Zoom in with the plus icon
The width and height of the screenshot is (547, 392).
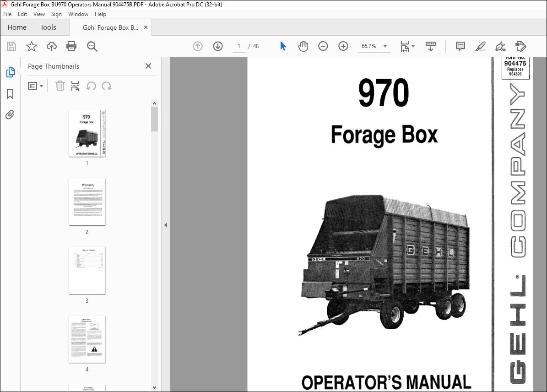click(343, 46)
